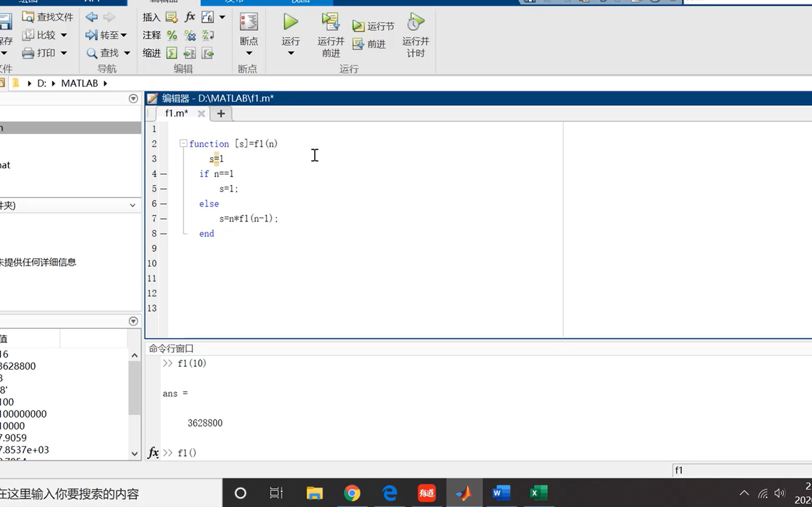The image size is (812, 507).
Task: Collapse the function code fold on line 2
Action: [183, 143]
